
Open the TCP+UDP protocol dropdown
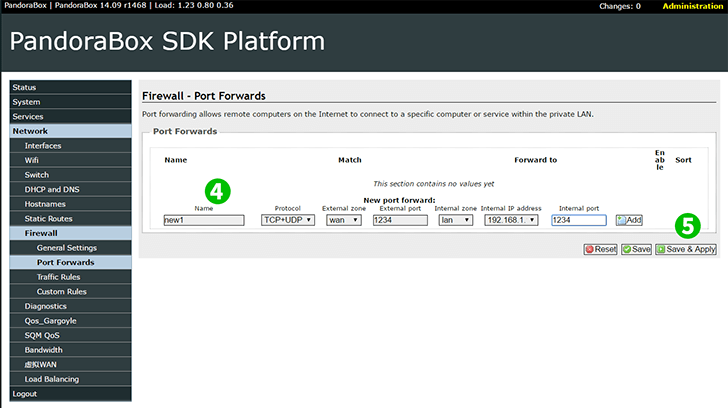tap(288, 220)
